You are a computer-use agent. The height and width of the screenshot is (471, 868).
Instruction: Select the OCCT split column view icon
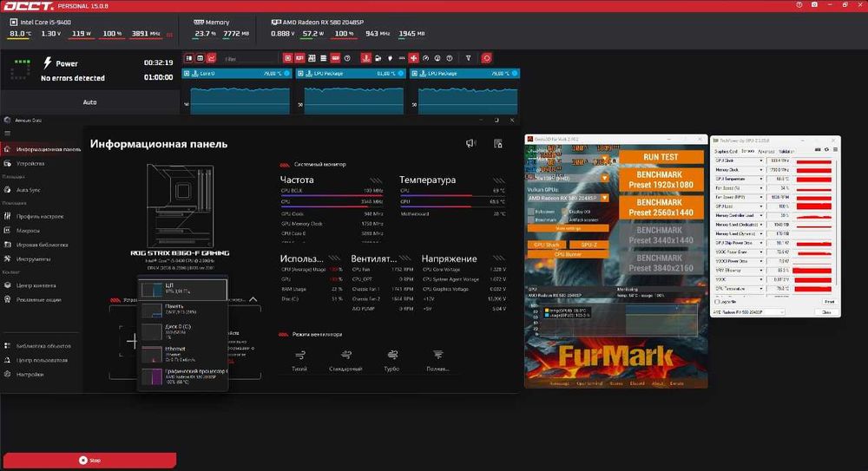point(188,58)
